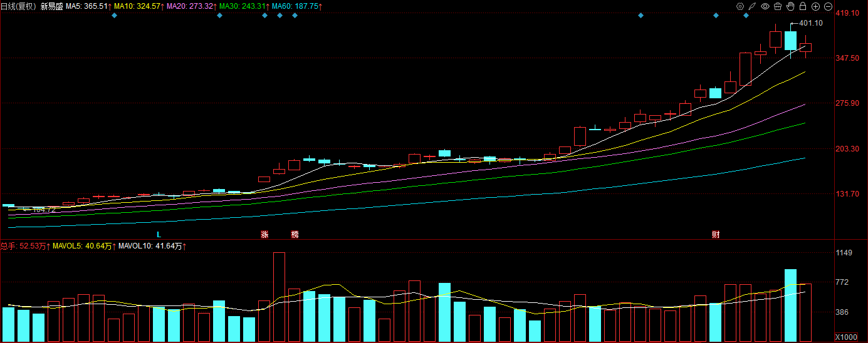Select the drawing pen tool icon
Viewport: 868px width, 343px height.
click(x=753, y=6)
